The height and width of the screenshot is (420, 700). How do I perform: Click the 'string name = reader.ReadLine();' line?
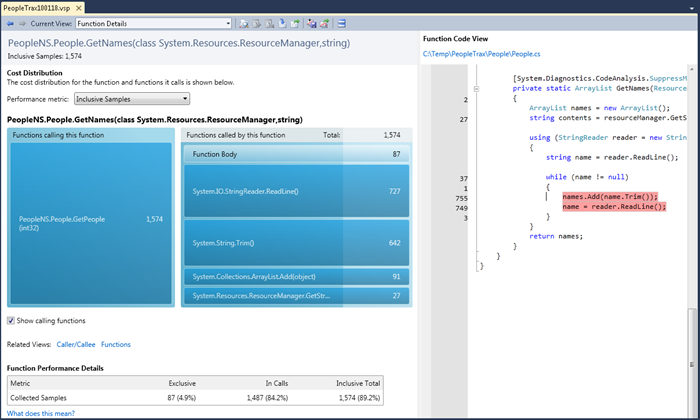click(x=612, y=158)
